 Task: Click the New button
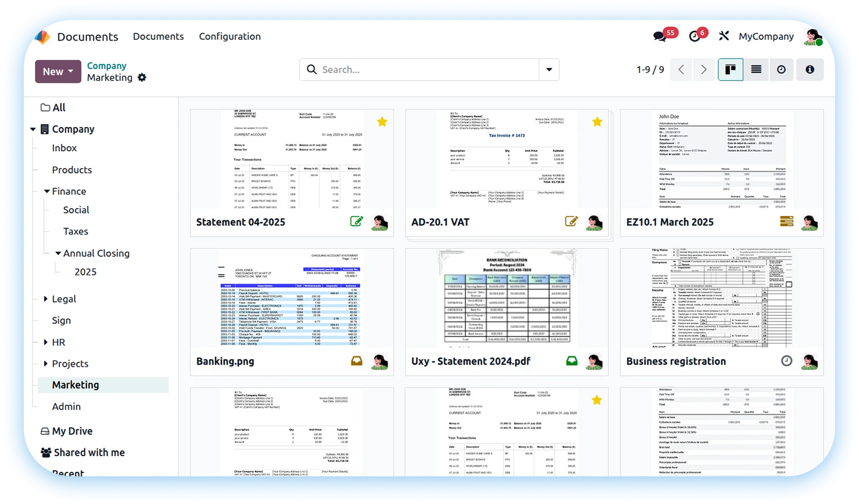(x=58, y=72)
